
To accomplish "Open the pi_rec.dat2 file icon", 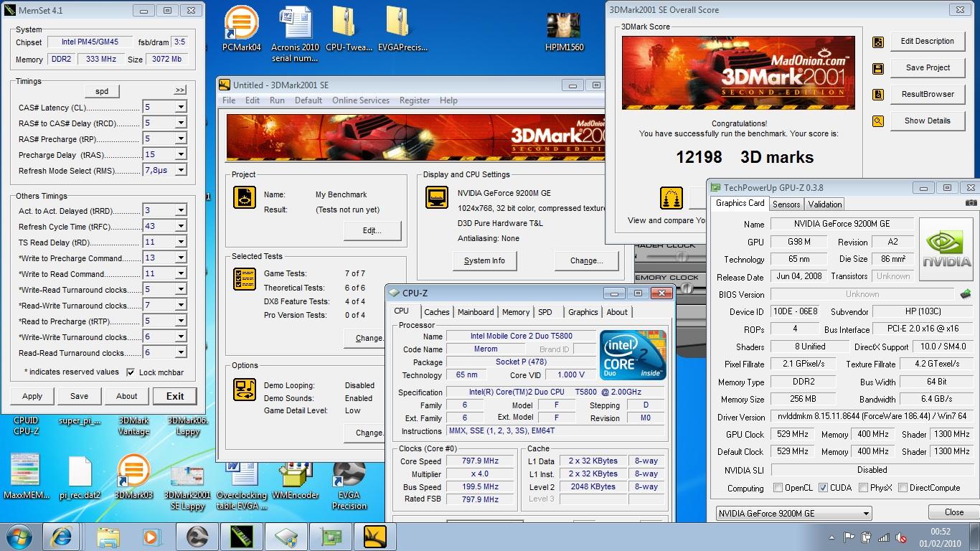I will (80, 477).
